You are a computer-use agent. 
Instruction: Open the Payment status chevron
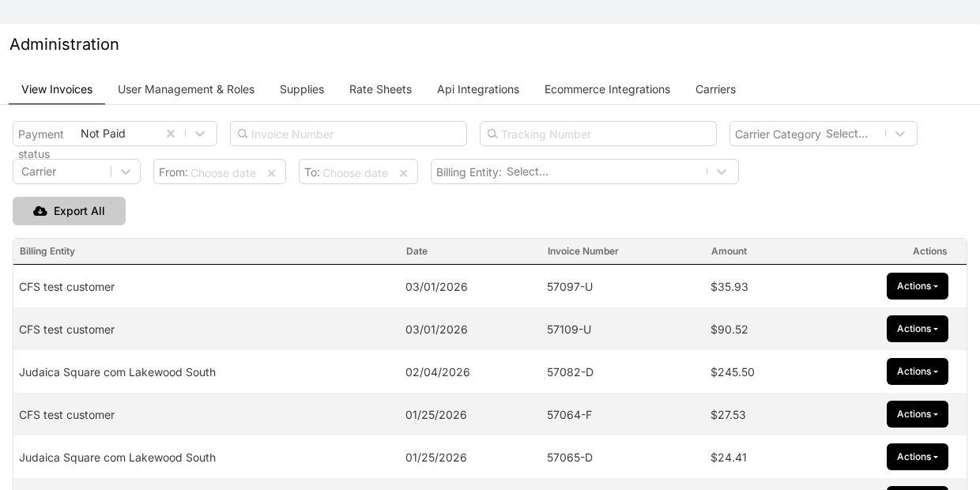pos(200,134)
